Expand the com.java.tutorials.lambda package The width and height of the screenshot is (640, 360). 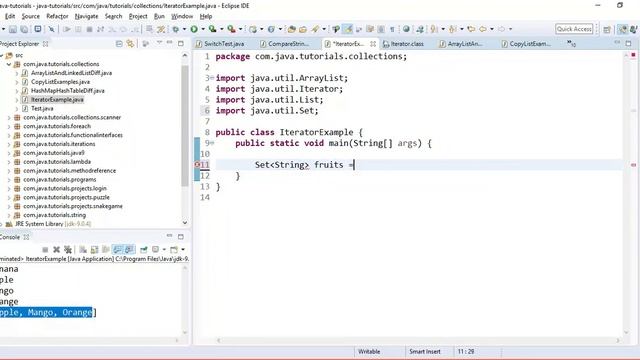pyautogui.click(x=9, y=162)
